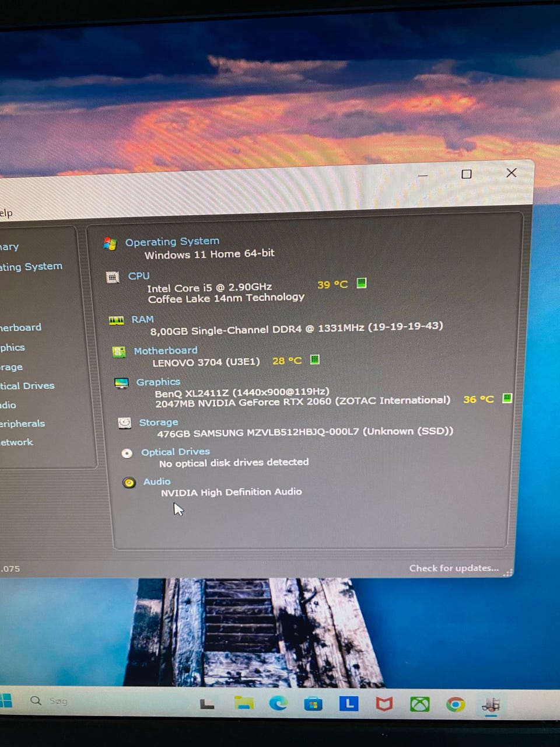Click the window resize grip corner
This screenshot has height=747, width=560.
[x=508, y=573]
